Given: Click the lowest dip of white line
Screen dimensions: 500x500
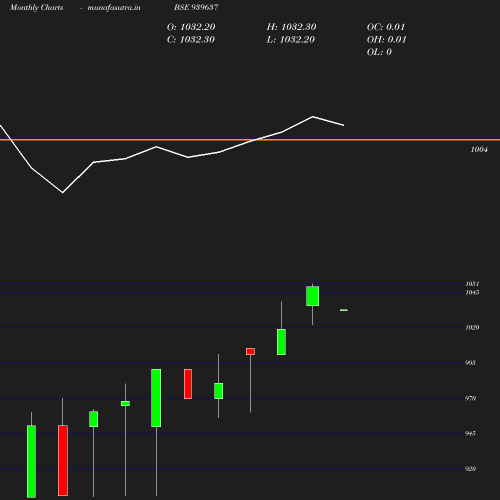Looking at the screenshot, I should pos(63,192).
